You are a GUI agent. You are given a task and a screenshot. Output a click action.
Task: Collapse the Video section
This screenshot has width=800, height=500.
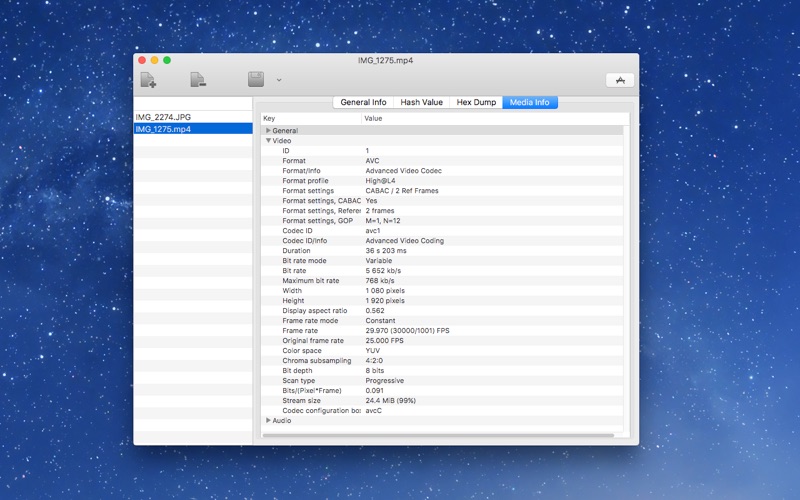268,141
